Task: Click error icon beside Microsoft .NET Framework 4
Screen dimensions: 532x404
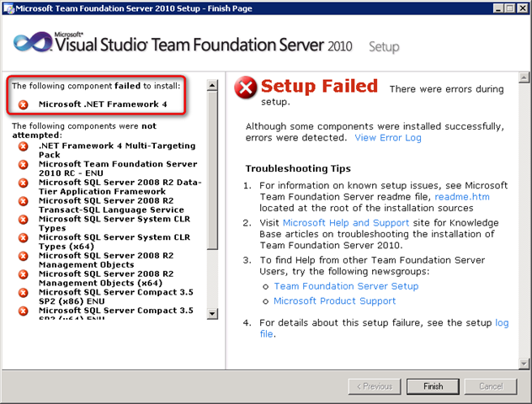Action: click(x=24, y=104)
